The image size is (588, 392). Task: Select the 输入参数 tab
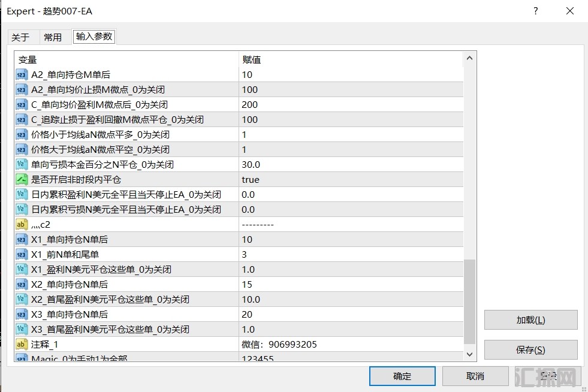click(94, 37)
